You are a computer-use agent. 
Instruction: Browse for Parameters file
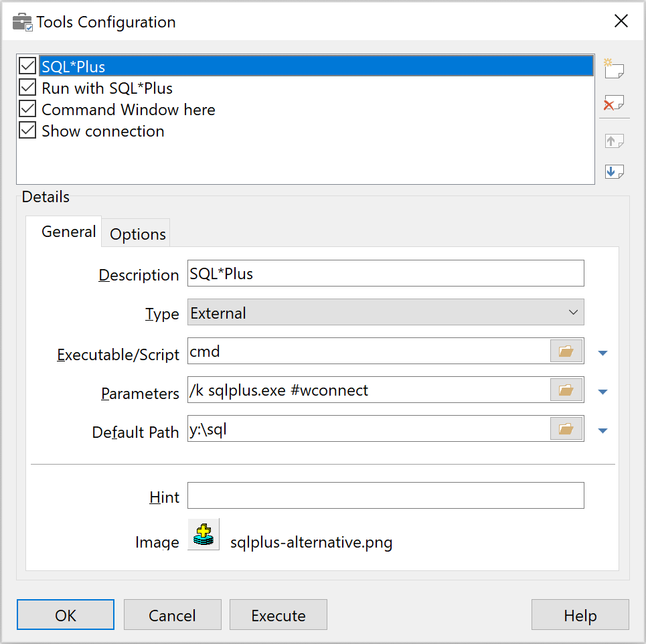pyautogui.click(x=566, y=390)
